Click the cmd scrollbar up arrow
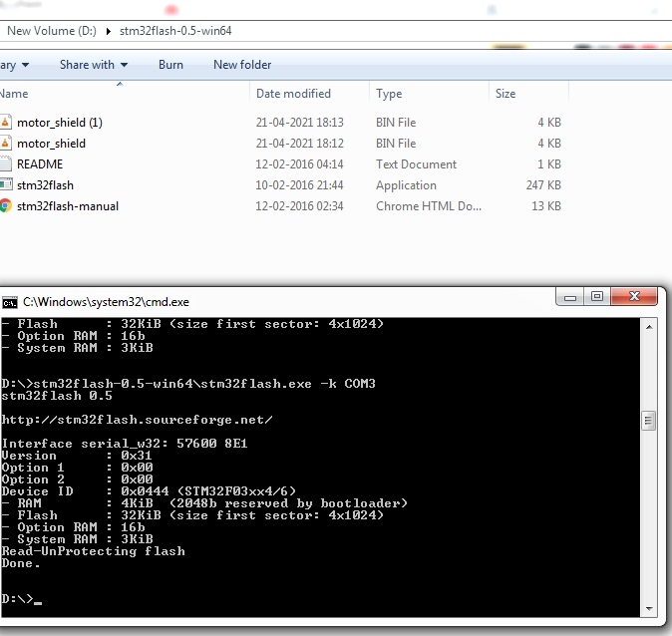Image resolution: width=672 pixels, height=636 pixels. (649, 327)
